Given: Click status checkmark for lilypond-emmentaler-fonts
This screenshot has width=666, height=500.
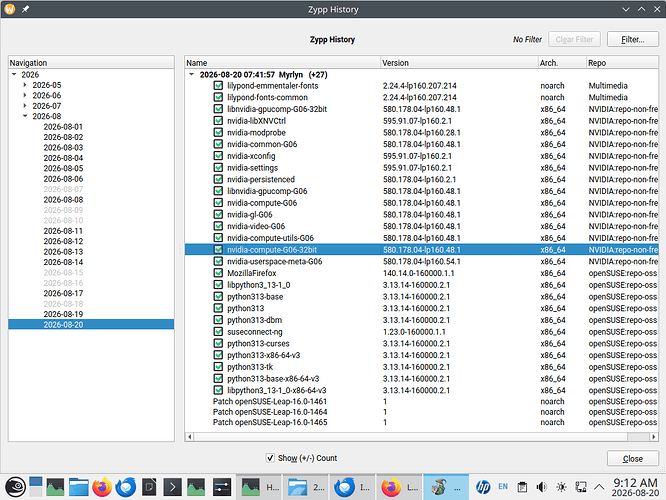Looking at the screenshot, I should (x=218, y=86).
